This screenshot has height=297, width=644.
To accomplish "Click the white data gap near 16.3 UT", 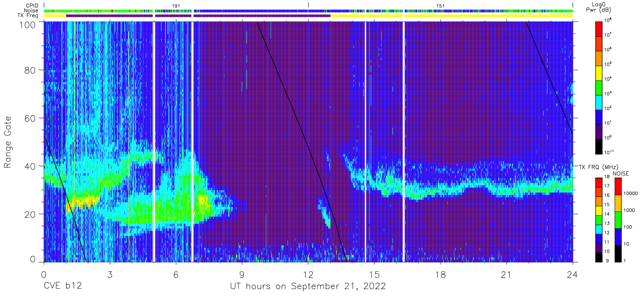I will [x=403, y=141].
